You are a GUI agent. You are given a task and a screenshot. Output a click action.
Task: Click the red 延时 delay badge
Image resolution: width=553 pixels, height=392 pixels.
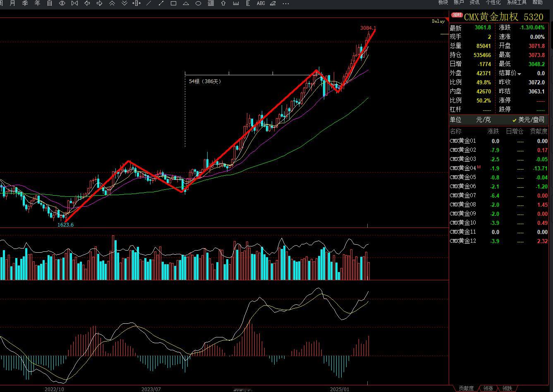(x=457, y=15)
